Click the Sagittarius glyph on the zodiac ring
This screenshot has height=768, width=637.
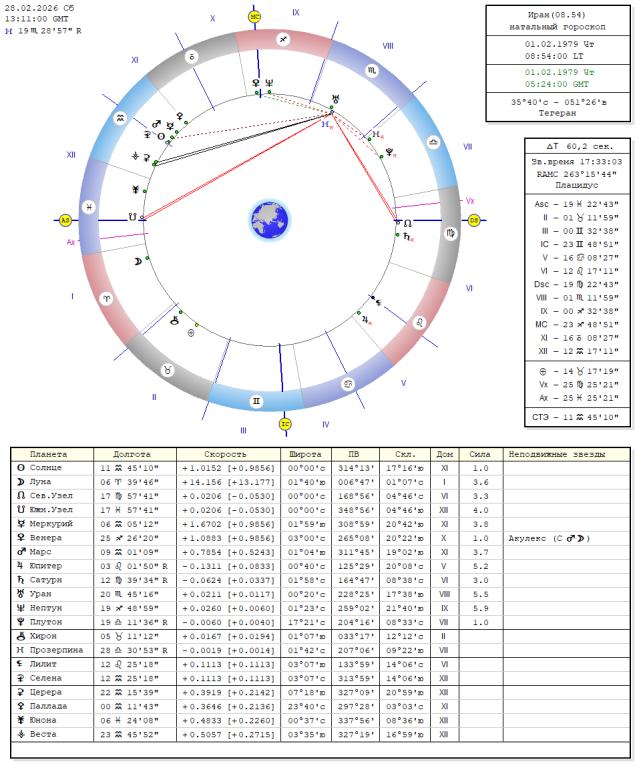(x=284, y=40)
